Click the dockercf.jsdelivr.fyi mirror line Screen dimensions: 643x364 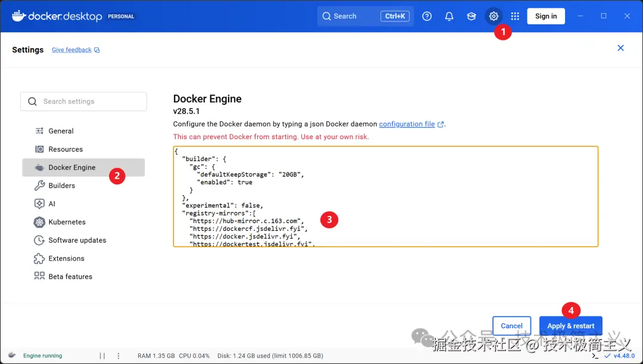click(x=248, y=229)
